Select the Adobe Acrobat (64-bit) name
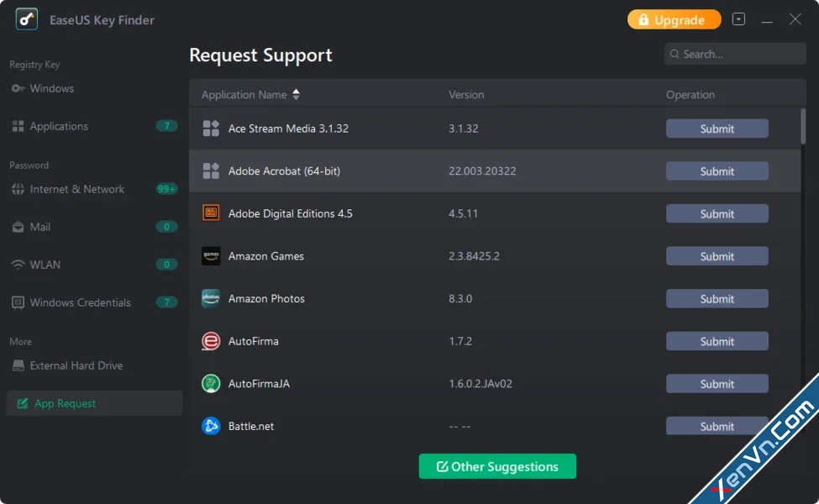Viewport: 819px width, 504px height. [x=284, y=171]
